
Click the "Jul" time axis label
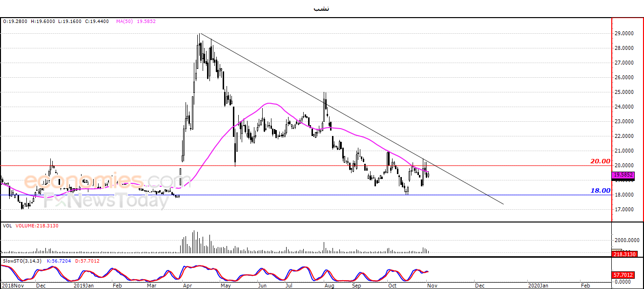coord(289,285)
